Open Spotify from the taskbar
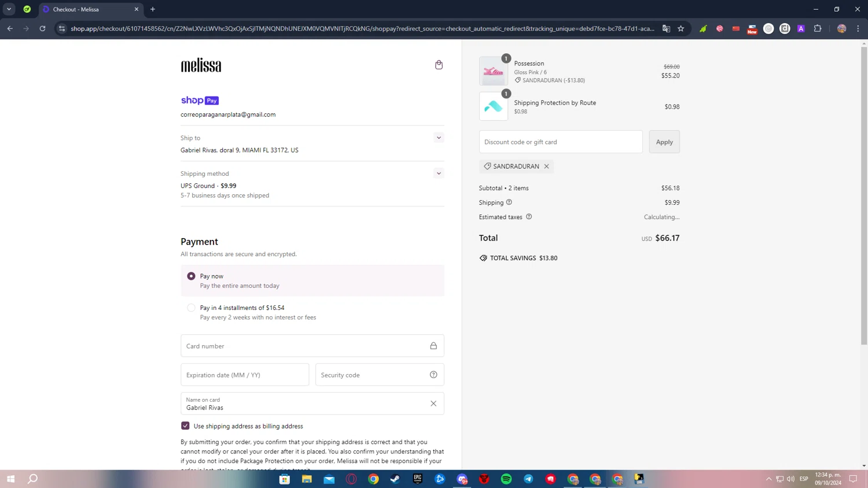 [506, 479]
